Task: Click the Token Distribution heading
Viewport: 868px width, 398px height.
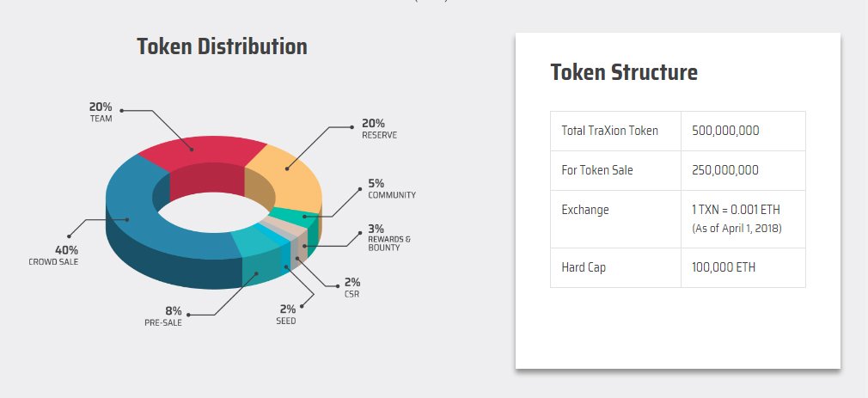Action: (x=222, y=46)
